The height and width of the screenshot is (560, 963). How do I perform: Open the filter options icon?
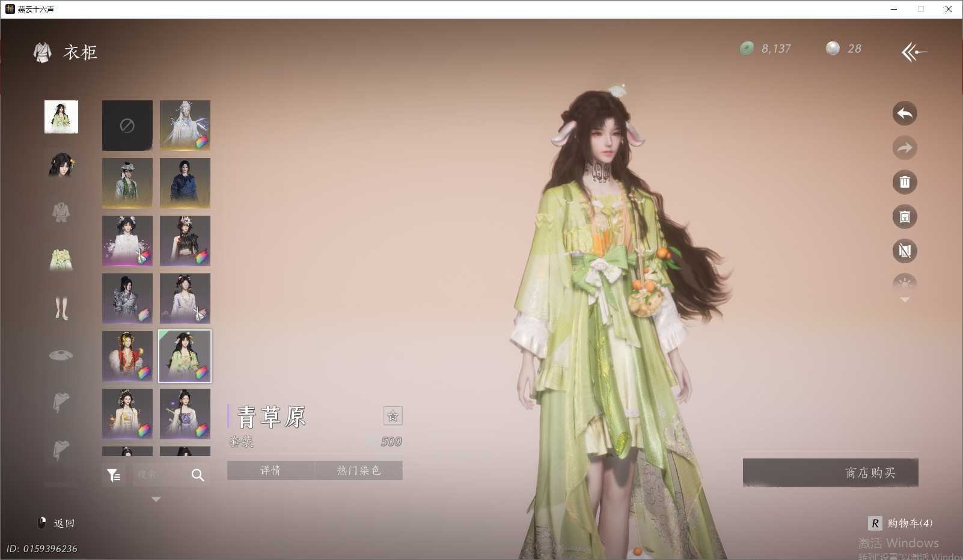[114, 475]
